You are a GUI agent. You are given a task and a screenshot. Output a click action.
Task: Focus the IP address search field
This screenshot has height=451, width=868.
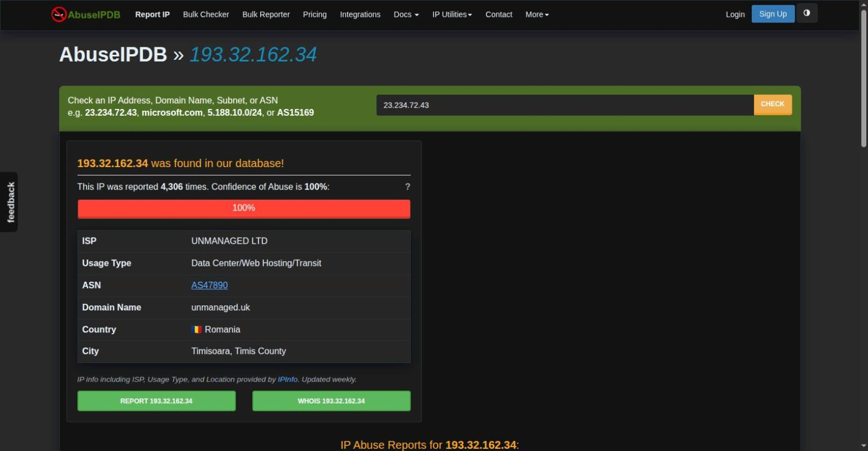point(565,105)
